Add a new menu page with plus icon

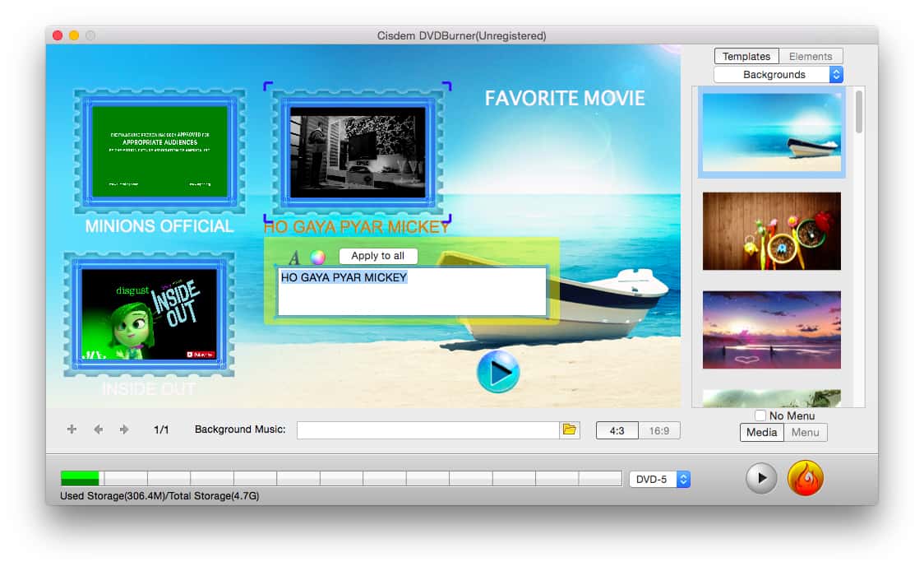[72, 429]
